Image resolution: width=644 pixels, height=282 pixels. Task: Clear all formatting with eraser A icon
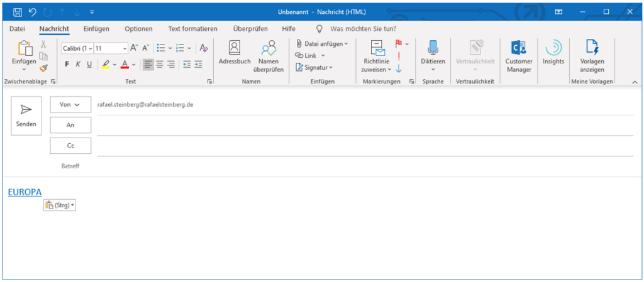tap(204, 48)
